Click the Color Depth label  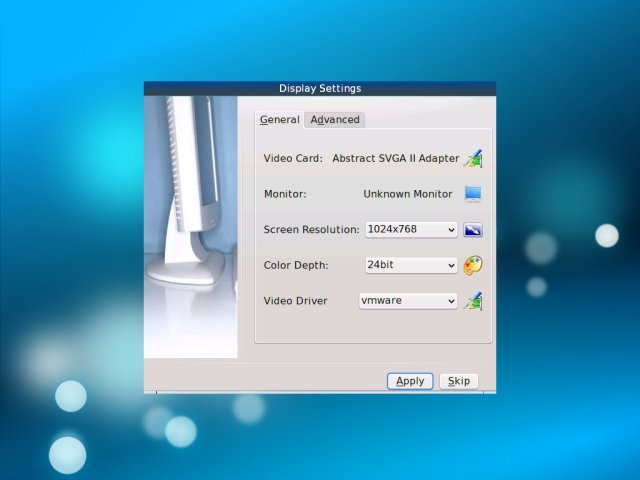point(295,266)
